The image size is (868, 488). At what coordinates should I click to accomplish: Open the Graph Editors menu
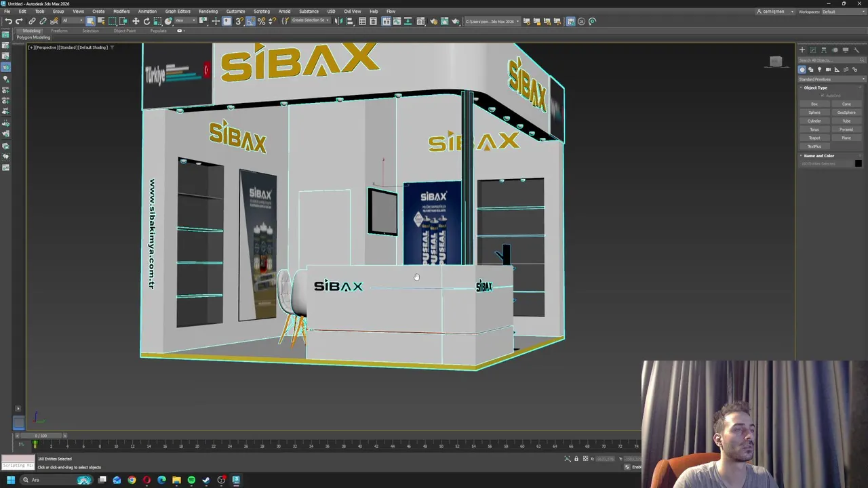click(x=178, y=12)
